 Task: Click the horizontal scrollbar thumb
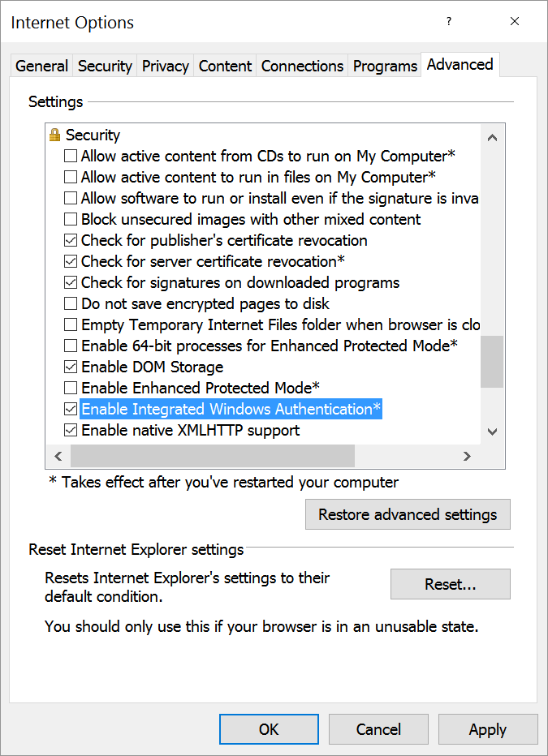(x=211, y=456)
